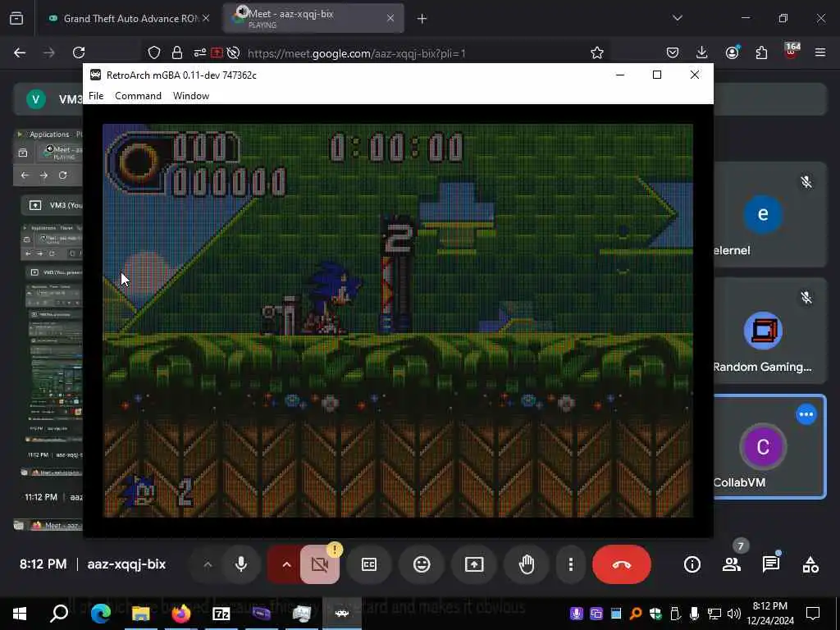Screen dimensions: 840x630
Task: Show the people panel with 7 participants
Action: [x=732, y=564]
